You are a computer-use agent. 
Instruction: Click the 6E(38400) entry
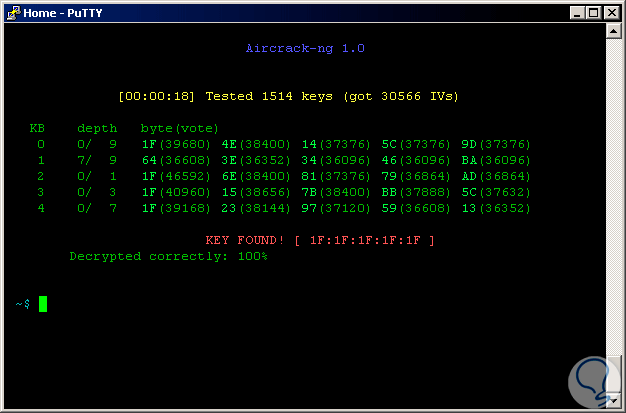pyautogui.click(x=256, y=176)
